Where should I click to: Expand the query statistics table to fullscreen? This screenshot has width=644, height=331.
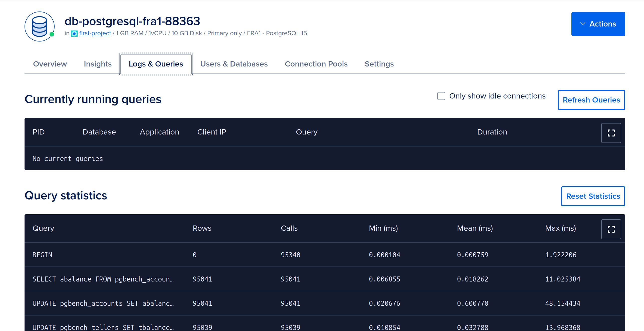click(611, 229)
